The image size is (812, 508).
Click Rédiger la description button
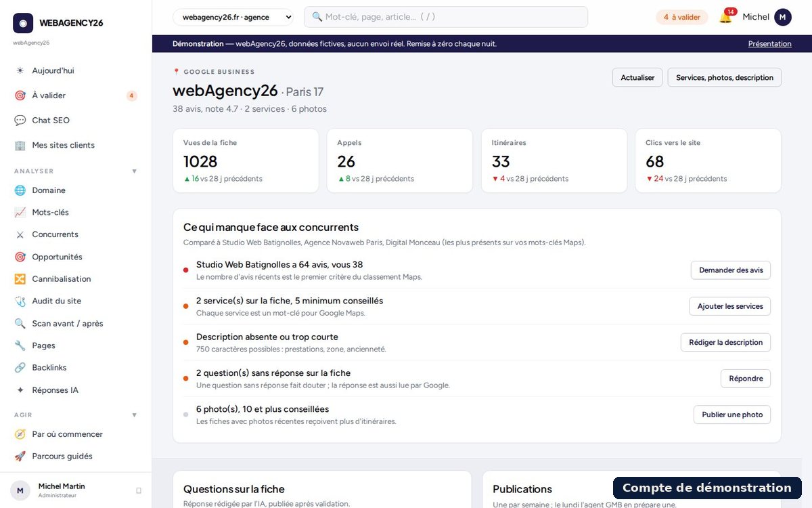pyautogui.click(x=725, y=342)
